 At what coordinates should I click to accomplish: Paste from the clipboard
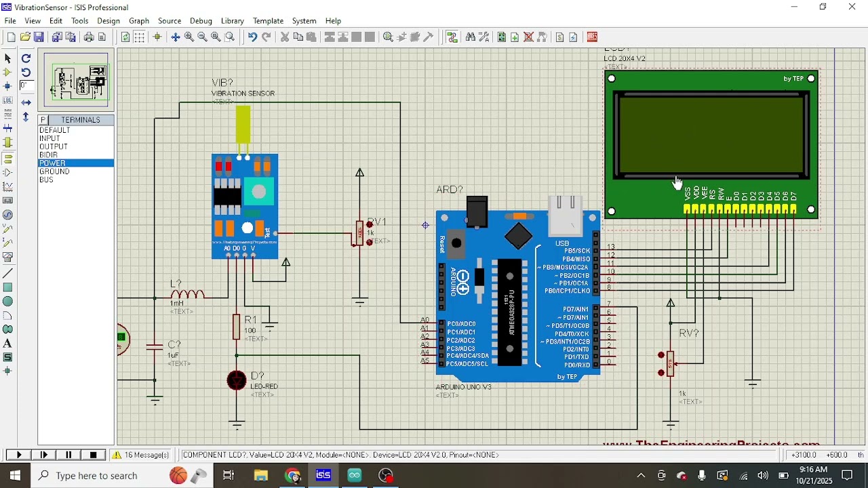tap(311, 37)
